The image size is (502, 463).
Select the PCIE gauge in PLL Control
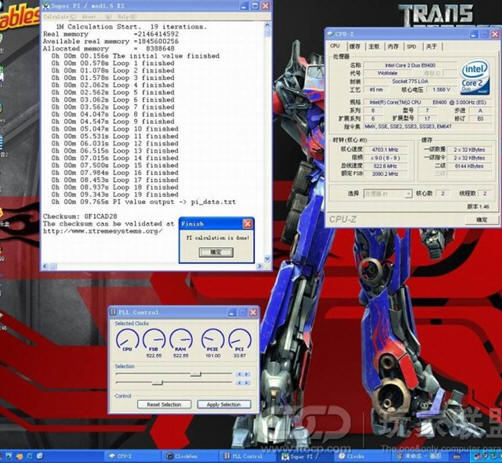pyautogui.click(x=213, y=340)
